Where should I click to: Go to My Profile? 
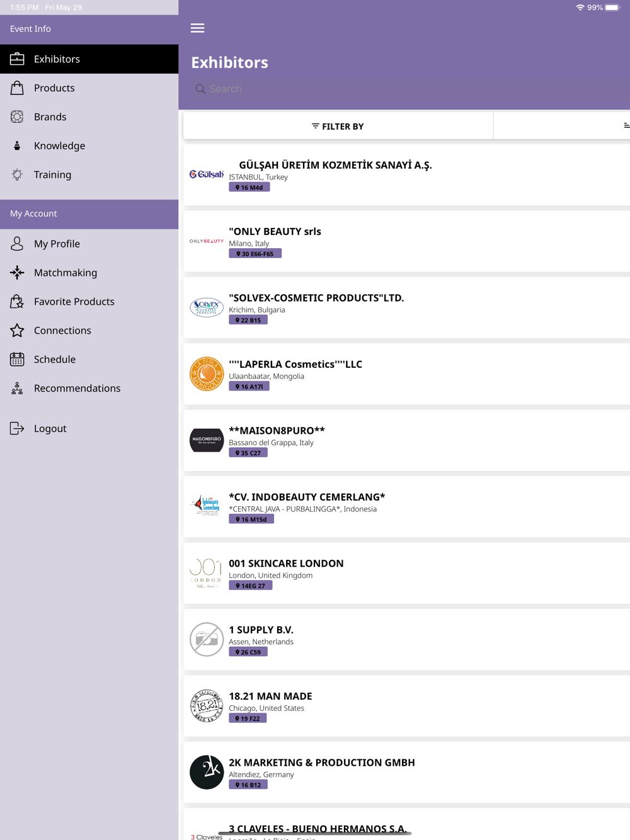point(89,244)
